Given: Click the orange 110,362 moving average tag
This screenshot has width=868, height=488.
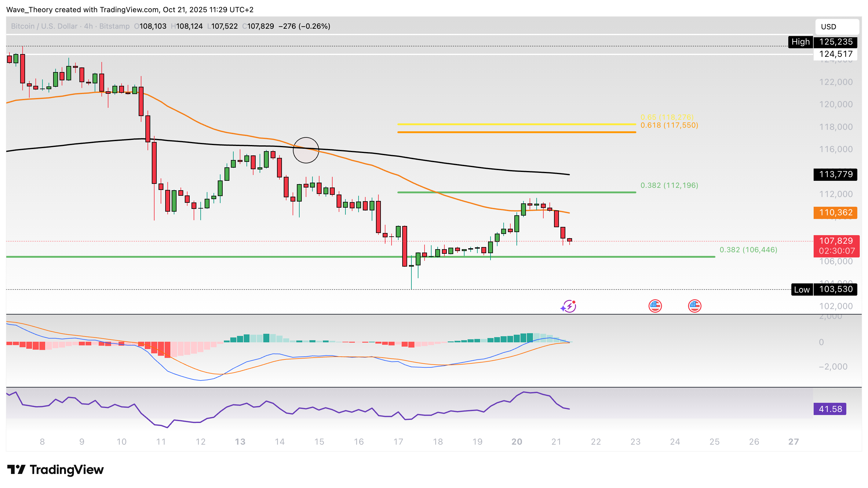Looking at the screenshot, I should [x=835, y=212].
